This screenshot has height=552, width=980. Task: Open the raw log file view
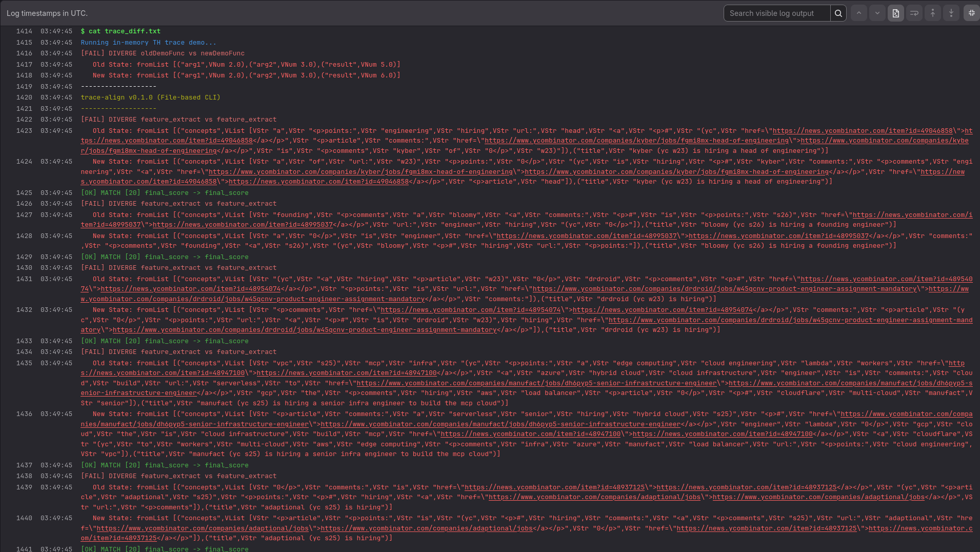[896, 13]
